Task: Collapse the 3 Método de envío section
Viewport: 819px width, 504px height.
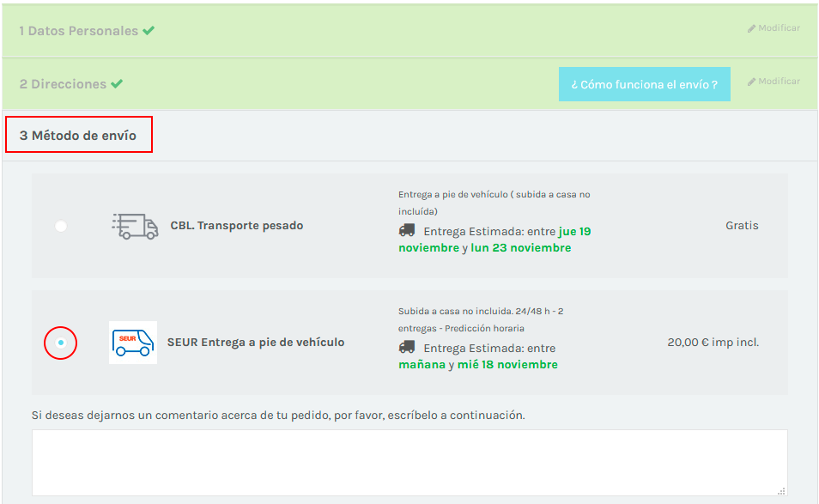Action: pos(78,136)
